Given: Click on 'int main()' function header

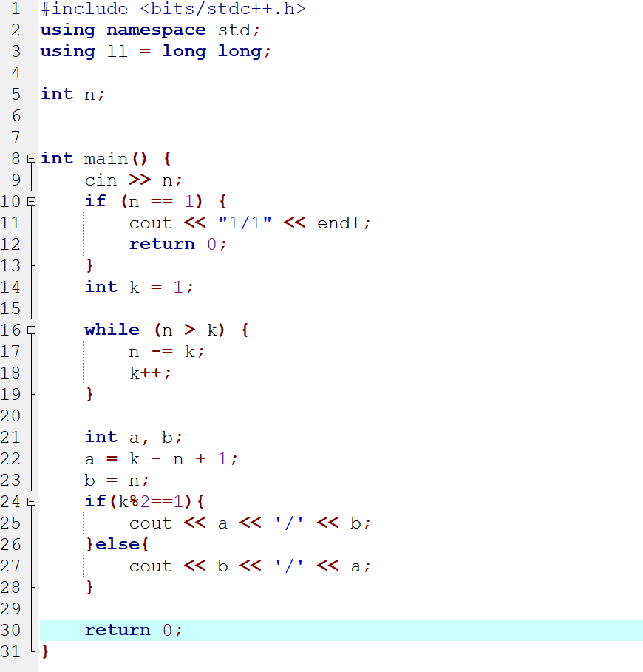Looking at the screenshot, I should pos(94,158).
